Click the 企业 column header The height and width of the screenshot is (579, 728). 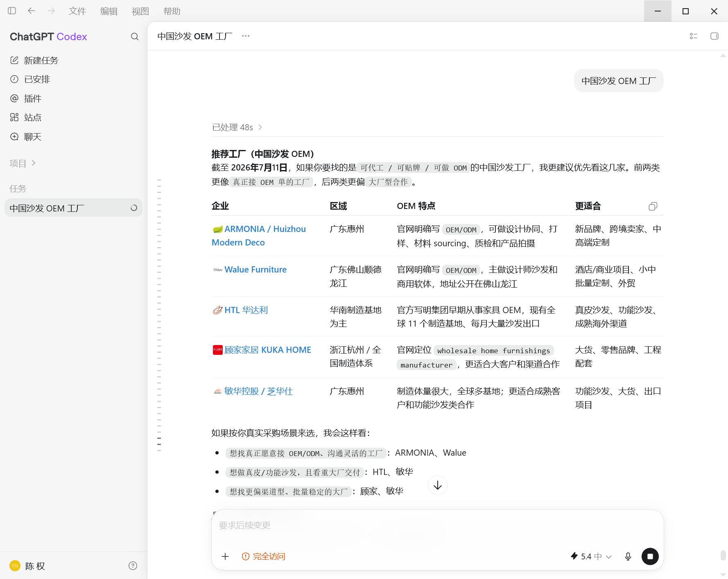click(220, 206)
